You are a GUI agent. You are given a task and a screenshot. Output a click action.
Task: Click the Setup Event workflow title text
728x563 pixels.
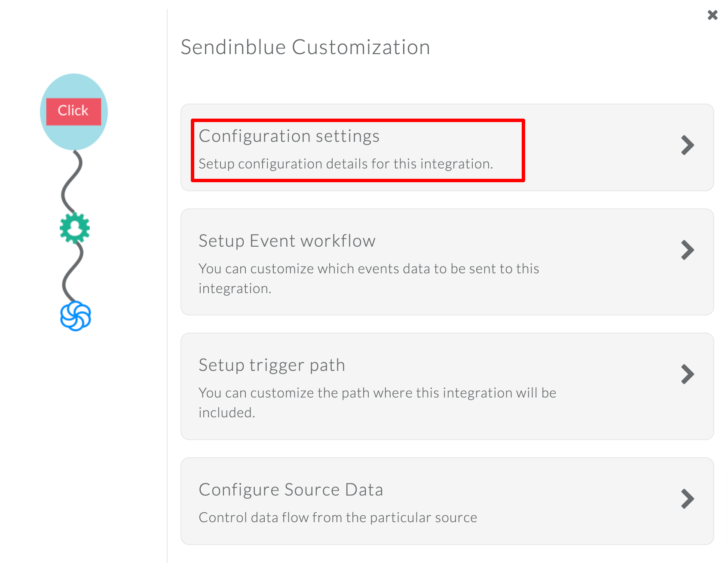tap(287, 241)
